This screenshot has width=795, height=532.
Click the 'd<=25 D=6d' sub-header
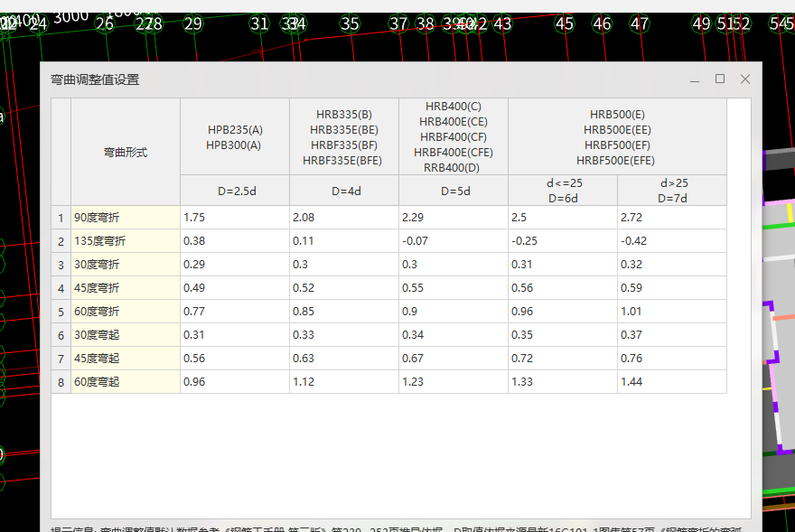pyautogui.click(x=563, y=191)
